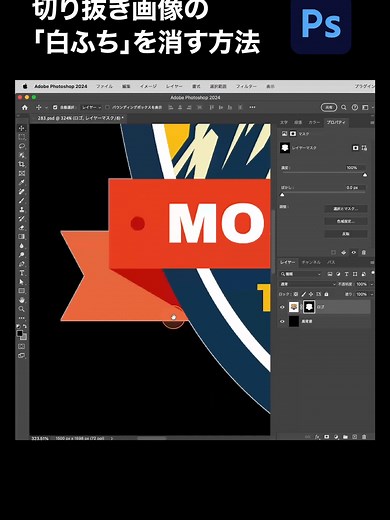Toggle the Auto-Select checkbox
390x520 pixels.
tap(55, 108)
